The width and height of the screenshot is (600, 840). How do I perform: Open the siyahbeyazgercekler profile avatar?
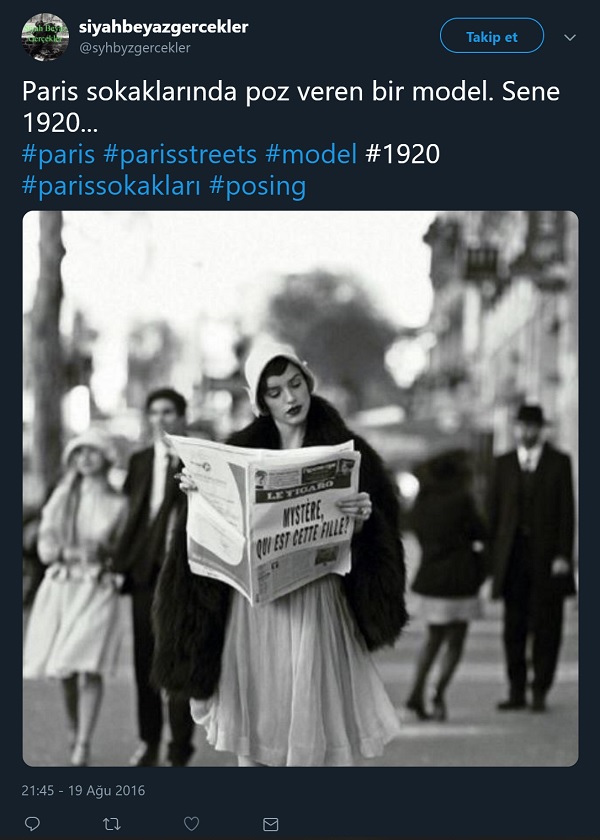tap(45, 36)
